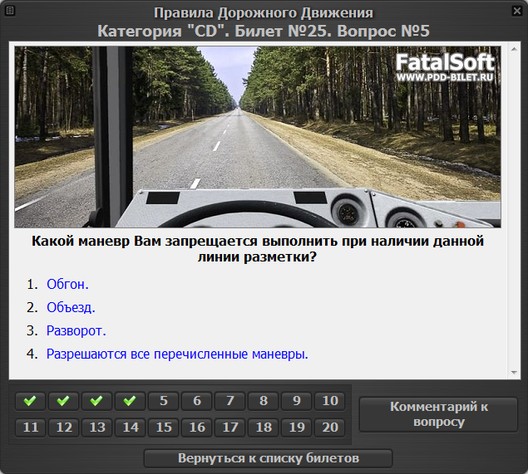Viewport: 528px width, 474px height.
Task: Open answered question 3 with checkmark
Action: (97, 401)
